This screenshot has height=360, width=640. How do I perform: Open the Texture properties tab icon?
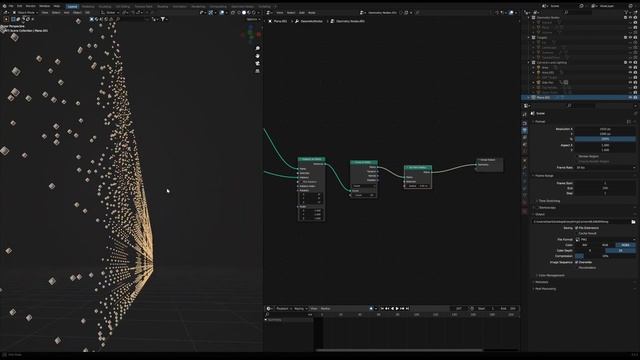(524, 211)
